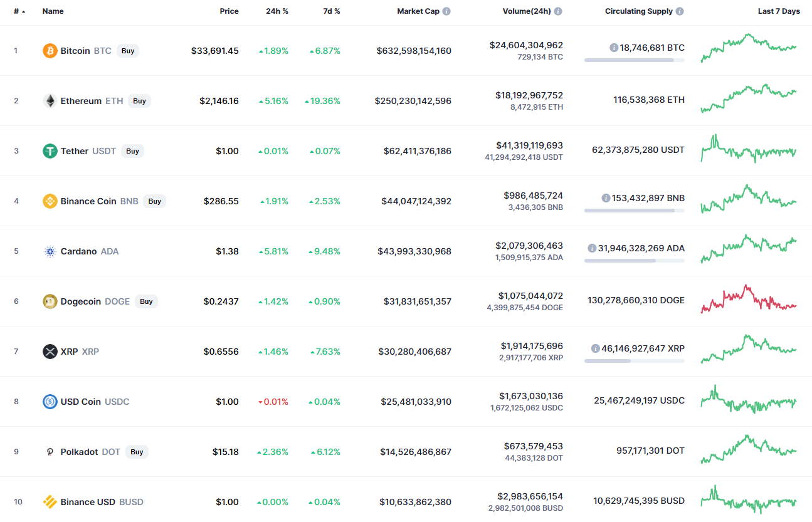Click Last 7 Days column header
The image size is (812, 522).
(779, 11)
